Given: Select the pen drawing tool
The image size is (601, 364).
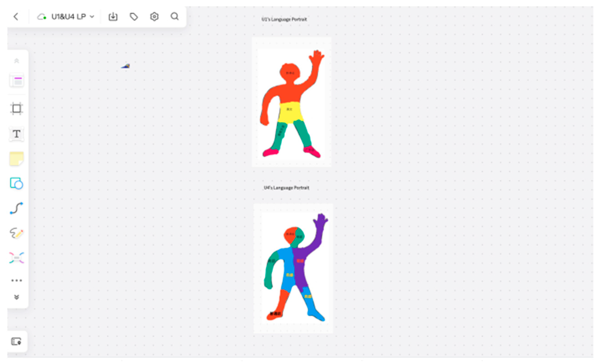Looking at the screenshot, I should click(x=17, y=233).
